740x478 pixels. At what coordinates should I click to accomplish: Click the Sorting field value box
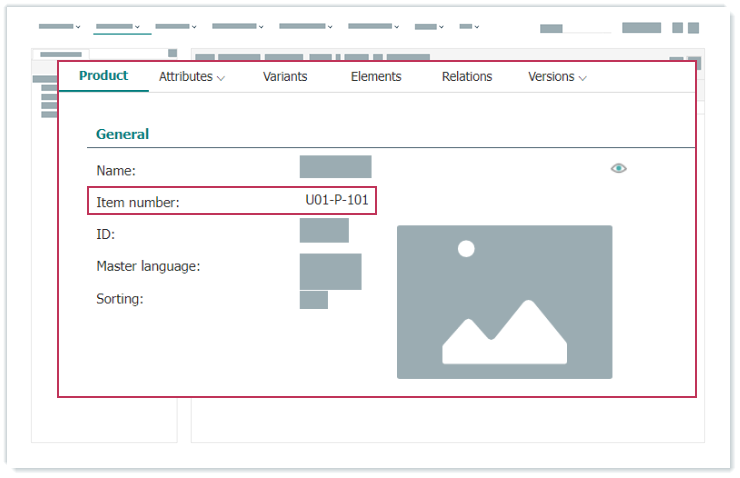point(313,300)
